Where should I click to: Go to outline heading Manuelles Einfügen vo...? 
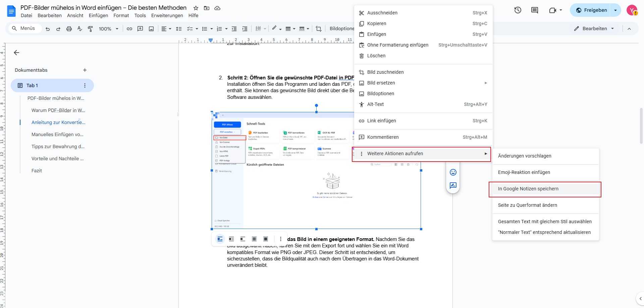(57, 134)
